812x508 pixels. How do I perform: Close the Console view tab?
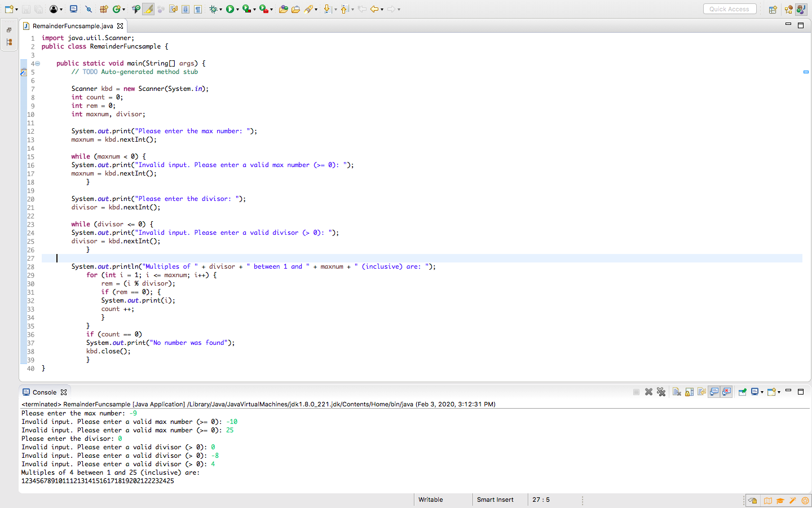coord(64,392)
